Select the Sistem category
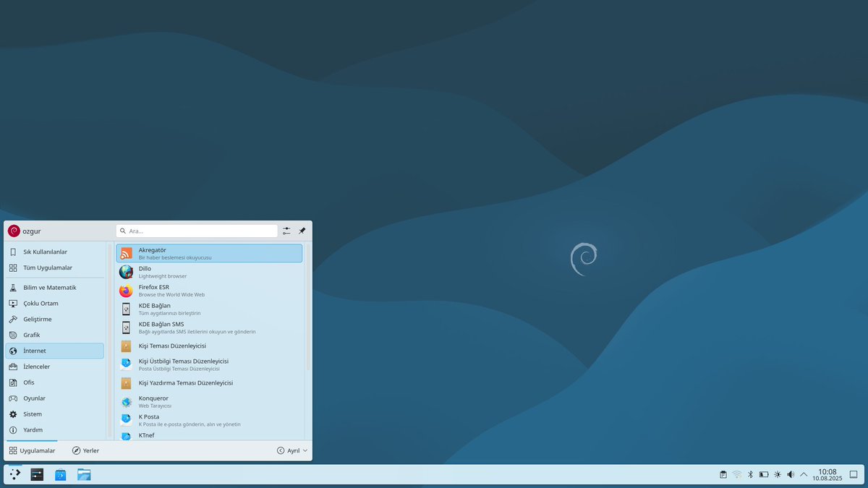 point(33,414)
